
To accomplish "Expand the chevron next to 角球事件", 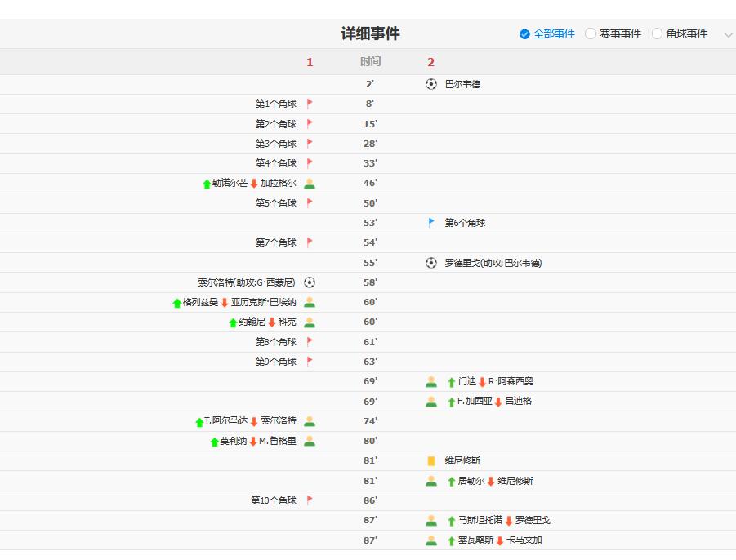I will coord(729,35).
